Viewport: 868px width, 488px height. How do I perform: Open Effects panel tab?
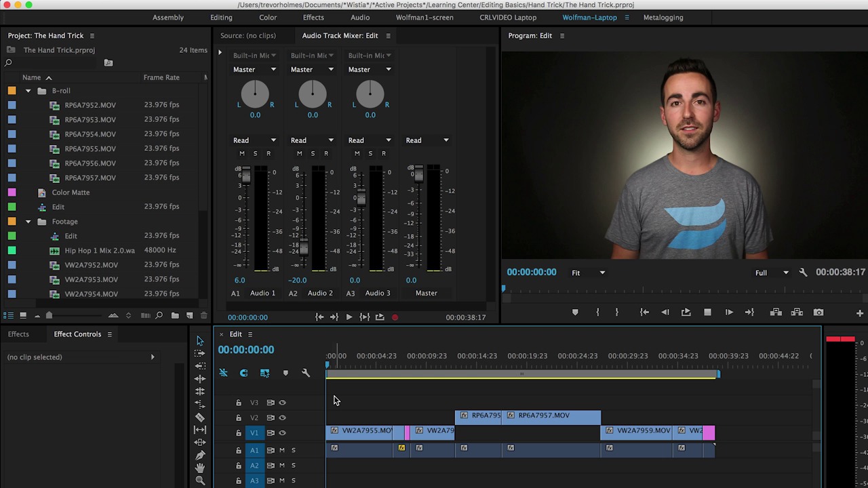(18, 334)
